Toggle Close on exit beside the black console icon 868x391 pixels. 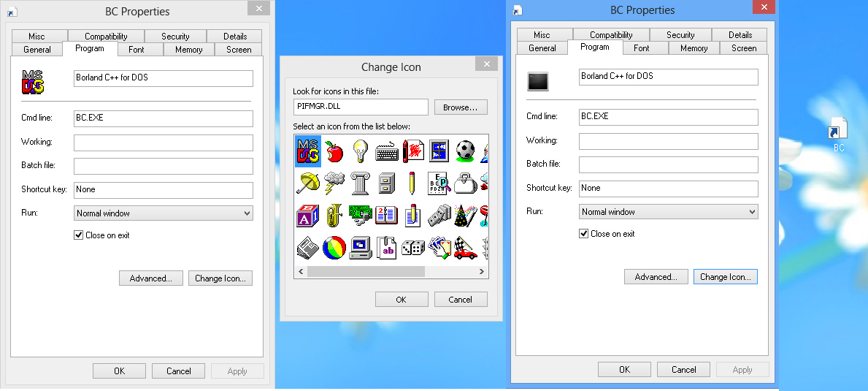583,234
